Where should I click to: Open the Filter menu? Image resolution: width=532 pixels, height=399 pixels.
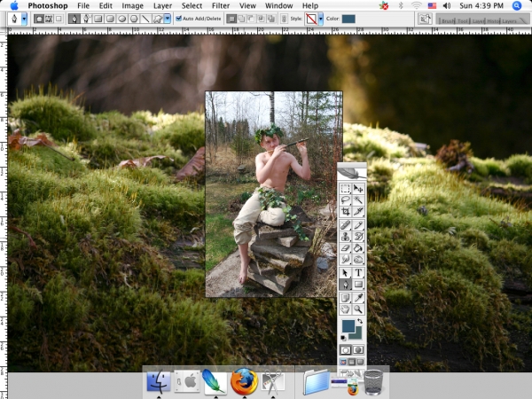[x=221, y=6]
